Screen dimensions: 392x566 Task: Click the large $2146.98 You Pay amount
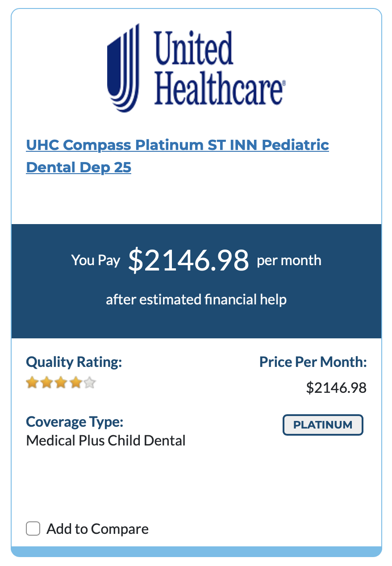(x=188, y=261)
